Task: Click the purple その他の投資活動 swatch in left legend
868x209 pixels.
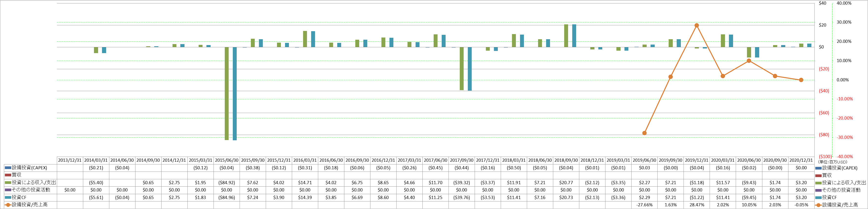Action: point(8,190)
